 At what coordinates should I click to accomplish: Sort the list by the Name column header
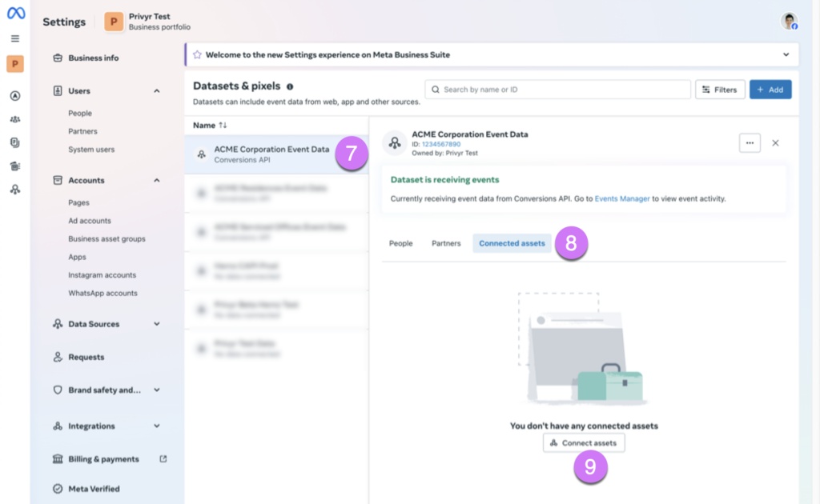(x=204, y=126)
